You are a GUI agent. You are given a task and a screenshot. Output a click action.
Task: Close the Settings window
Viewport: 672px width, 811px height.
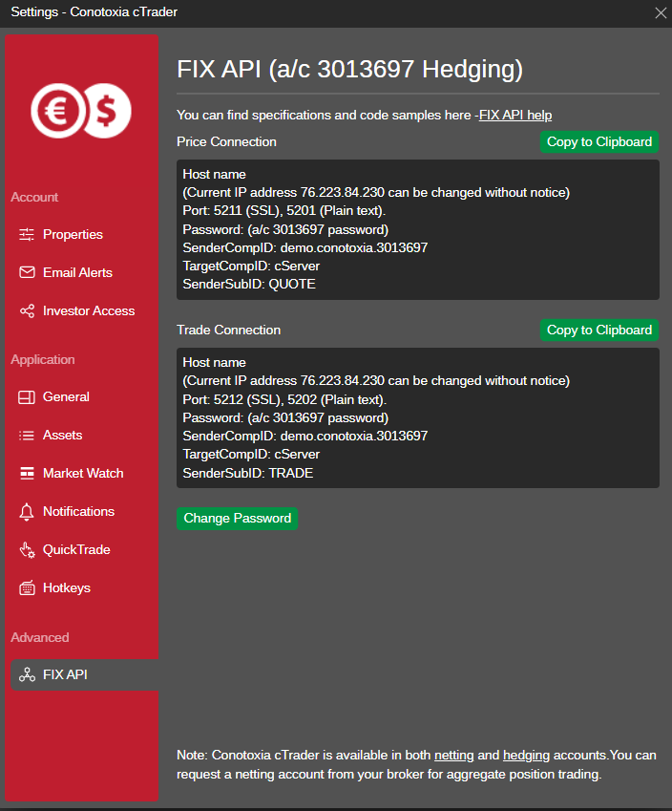661,13
